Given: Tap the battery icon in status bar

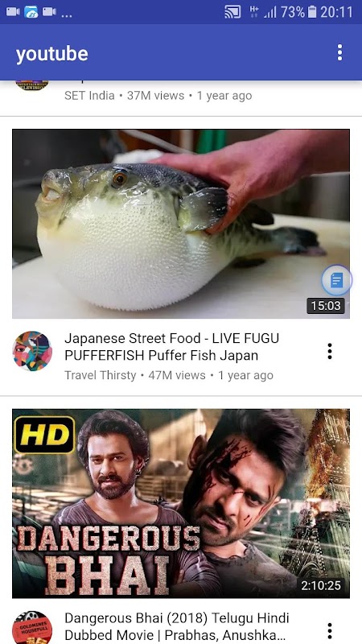Looking at the screenshot, I should coord(312,12).
